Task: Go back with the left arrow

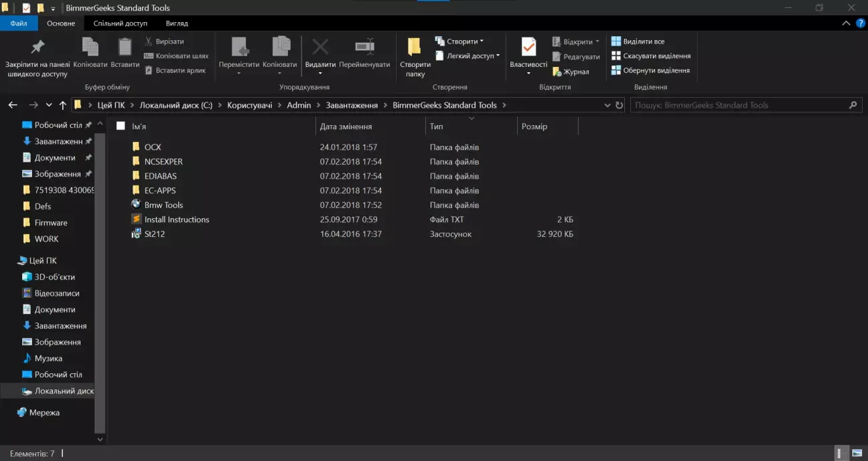Action: [x=13, y=105]
